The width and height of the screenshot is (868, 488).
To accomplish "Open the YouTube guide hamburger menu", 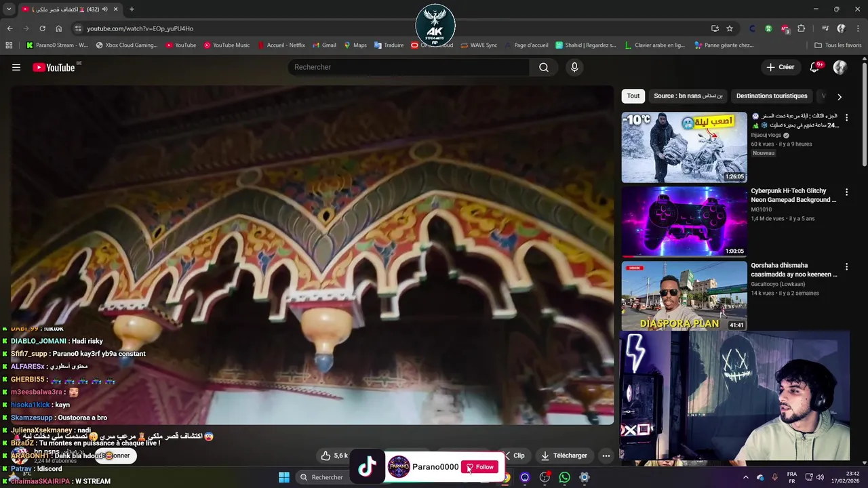I will click(16, 67).
